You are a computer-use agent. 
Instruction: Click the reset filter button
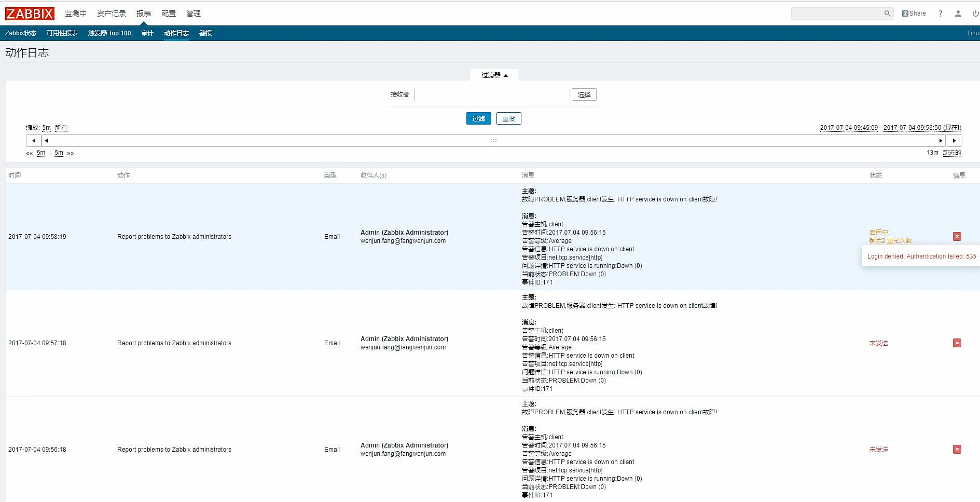pos(508,119)
